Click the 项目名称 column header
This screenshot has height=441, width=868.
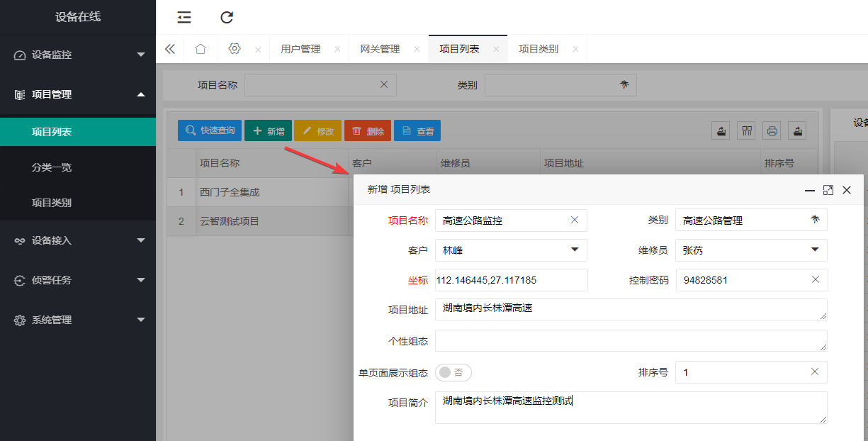click(271, 163)
